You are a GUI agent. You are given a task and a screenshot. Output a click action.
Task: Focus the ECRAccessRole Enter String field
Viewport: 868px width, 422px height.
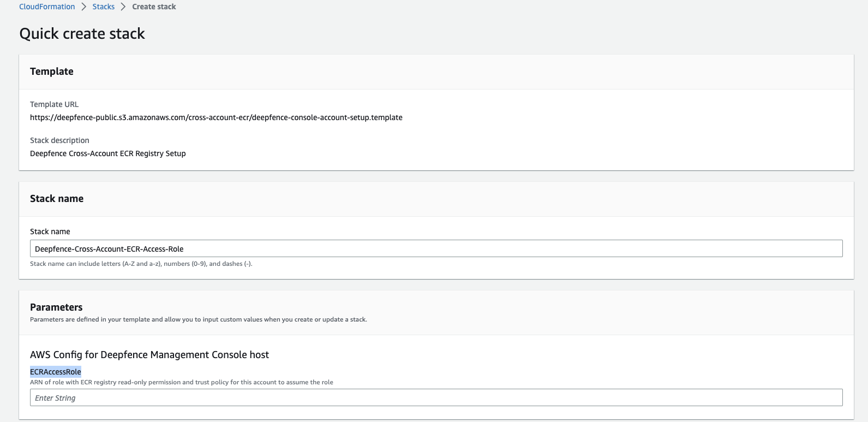point(436,397)
